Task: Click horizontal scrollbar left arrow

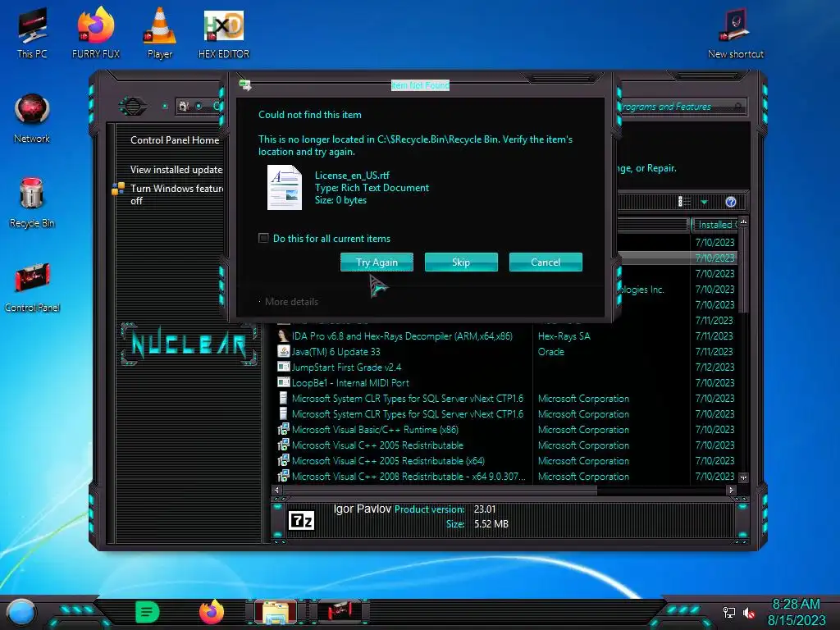Action: click(276, 490)
